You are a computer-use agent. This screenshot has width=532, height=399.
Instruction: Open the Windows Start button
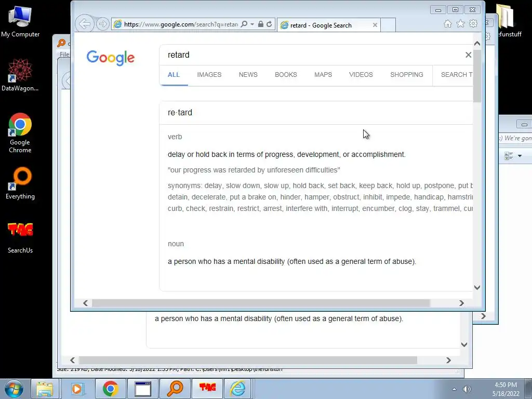click(x=14, y=389)
